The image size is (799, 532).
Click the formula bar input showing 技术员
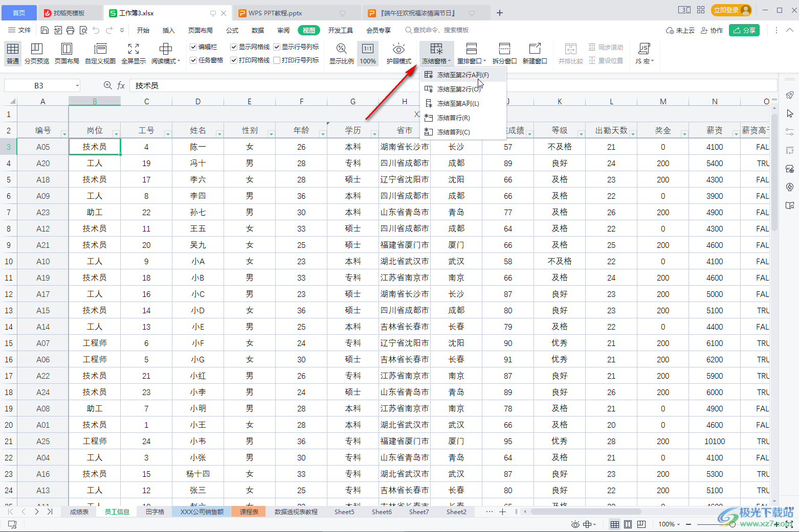[453, 85]
